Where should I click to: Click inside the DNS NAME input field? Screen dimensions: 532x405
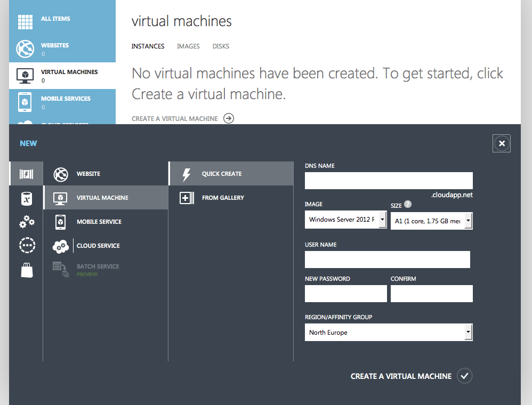388,181
